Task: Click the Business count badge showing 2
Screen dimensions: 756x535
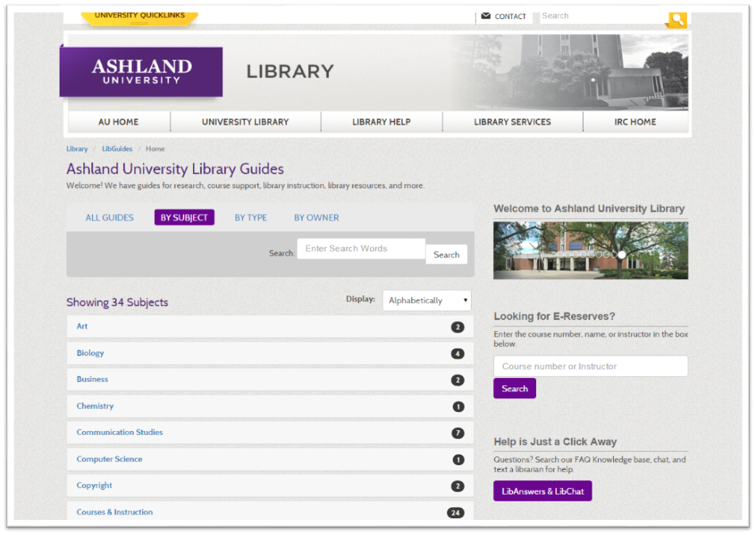Action: click(457, 380)
